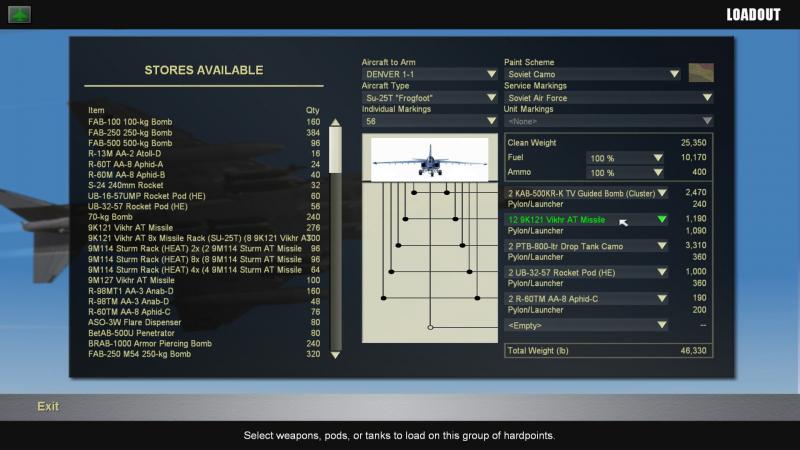The height and width of the screenshot is (450, 800).
Task: Select 9K121 Vikhr AT 8x Missile Rack item
Action: pyautogui.click(x=204, y=238)
